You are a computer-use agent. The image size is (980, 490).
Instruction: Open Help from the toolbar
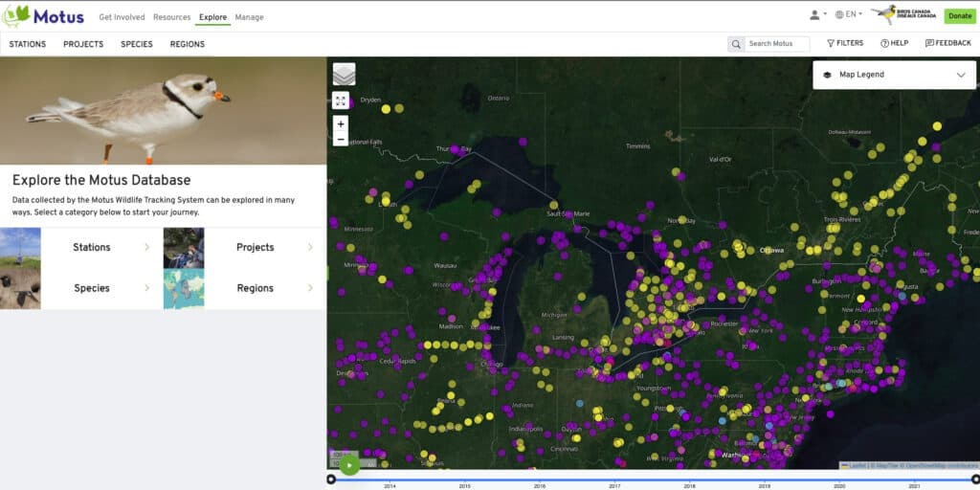[894, 43]
